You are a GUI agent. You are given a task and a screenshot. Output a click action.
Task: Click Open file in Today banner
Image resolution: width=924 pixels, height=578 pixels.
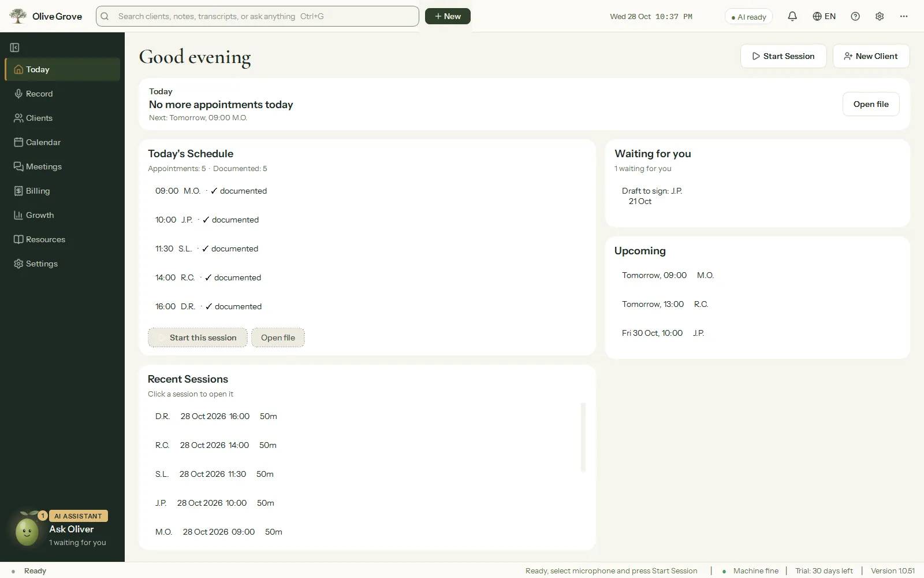(x=871, y=104)
